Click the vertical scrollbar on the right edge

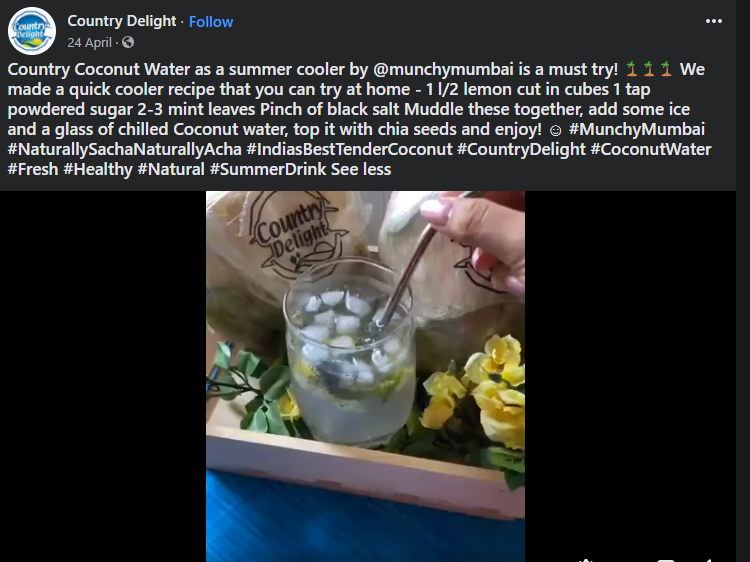(x=743, y=281)
